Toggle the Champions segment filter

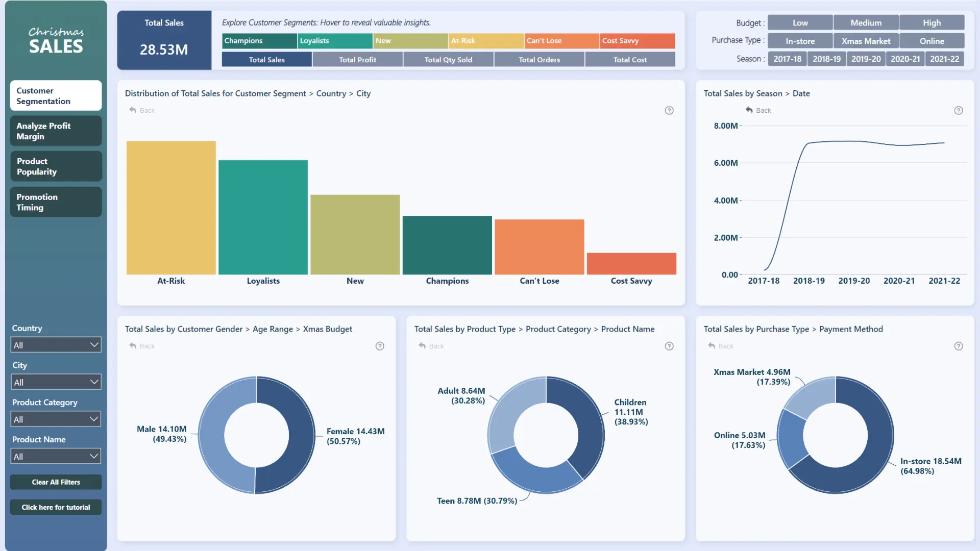[259, 41]
